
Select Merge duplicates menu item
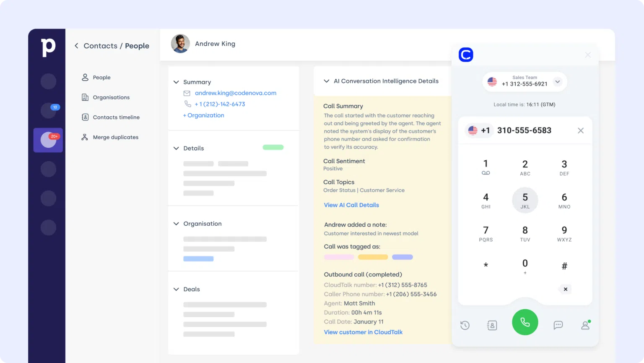[x=115, y=137]
